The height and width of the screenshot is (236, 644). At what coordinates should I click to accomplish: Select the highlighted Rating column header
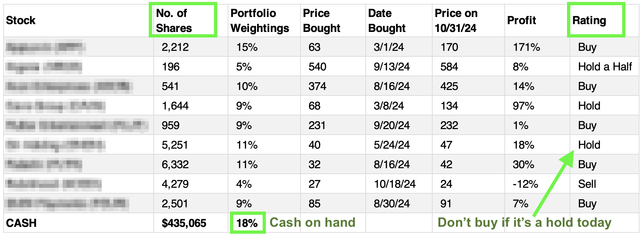point(589,20)
